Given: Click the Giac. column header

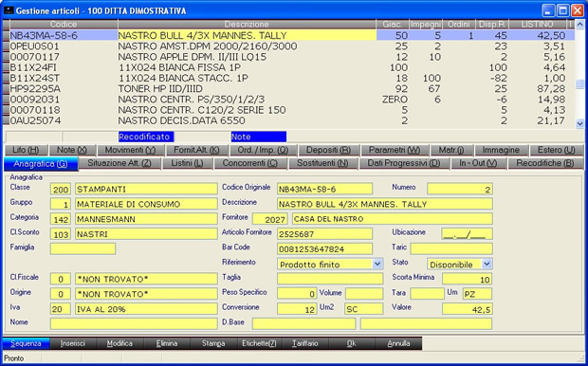Looking at the screenshot, I should coord(393,25).
